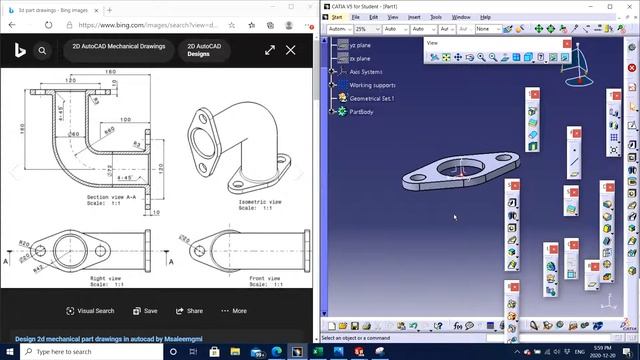The height and width of the screenshot is (360, 640).
Task: Click Fit All In icon in View toolbar
Action: tap(446, 58)
